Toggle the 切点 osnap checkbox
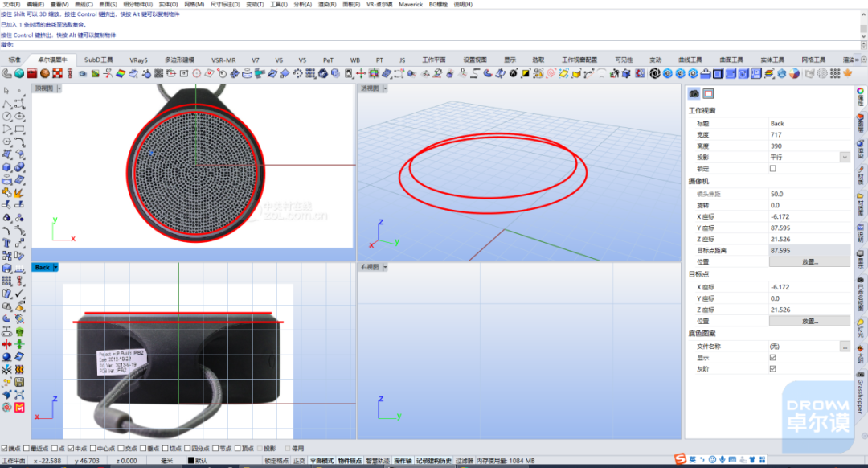This screenshot has width=868, height=468. (165, 449)
